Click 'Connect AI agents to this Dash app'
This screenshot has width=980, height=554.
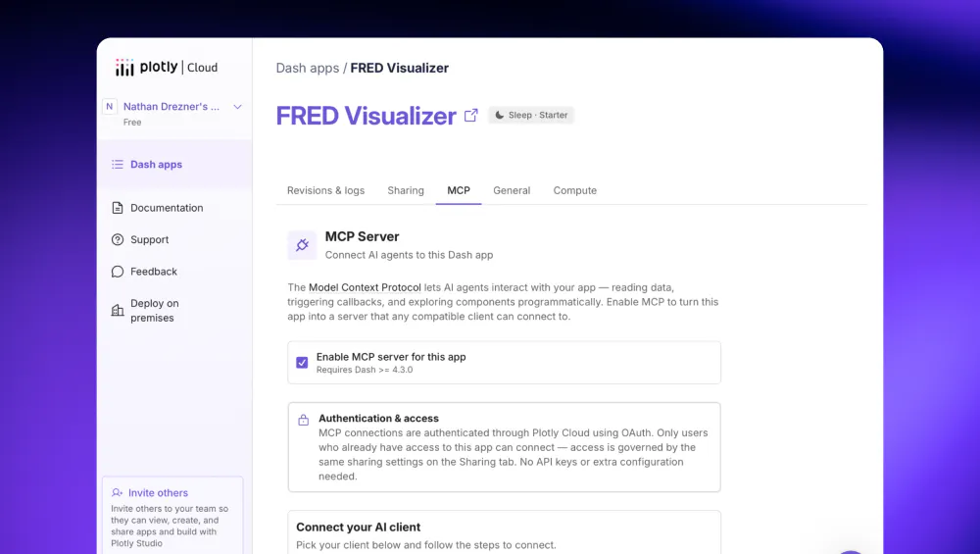(x=409, y=255)
